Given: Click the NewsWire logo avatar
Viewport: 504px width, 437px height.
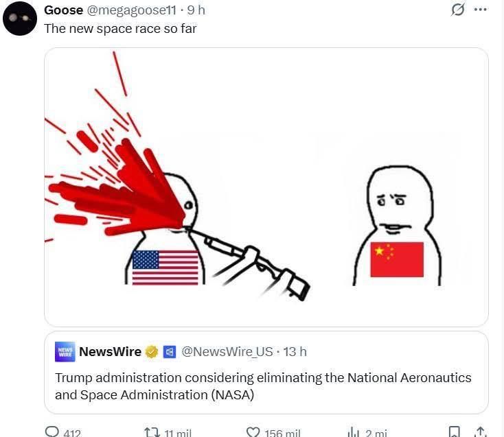Looking at the screenshot, I should click(x=65, y=352).
